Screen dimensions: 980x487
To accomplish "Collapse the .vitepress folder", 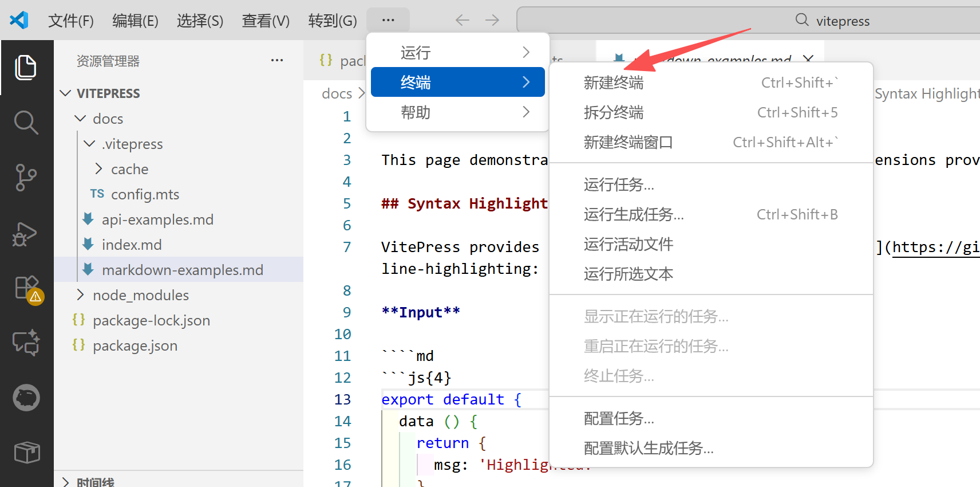I will (89, 144).
